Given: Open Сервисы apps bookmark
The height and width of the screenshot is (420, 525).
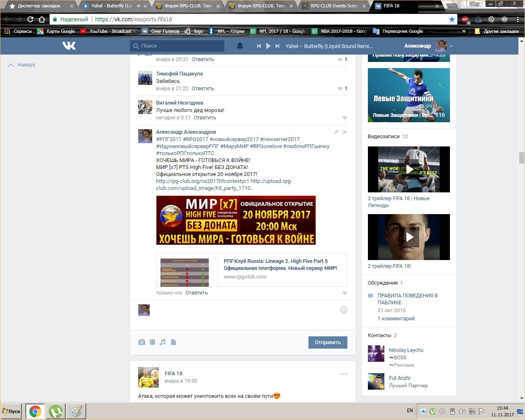Looking at the screenshot, I should coord(18,31).
